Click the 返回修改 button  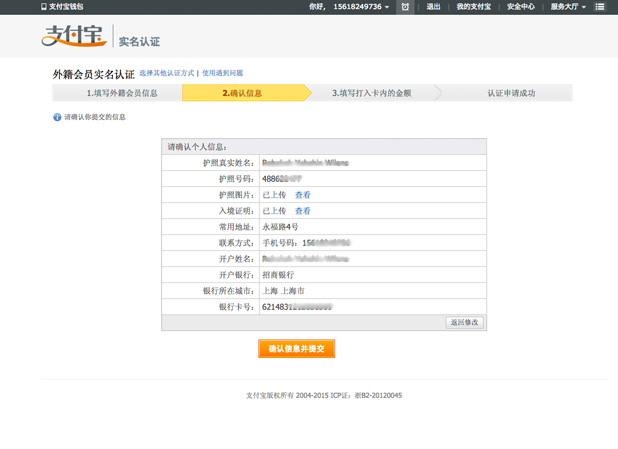point(464,323)
